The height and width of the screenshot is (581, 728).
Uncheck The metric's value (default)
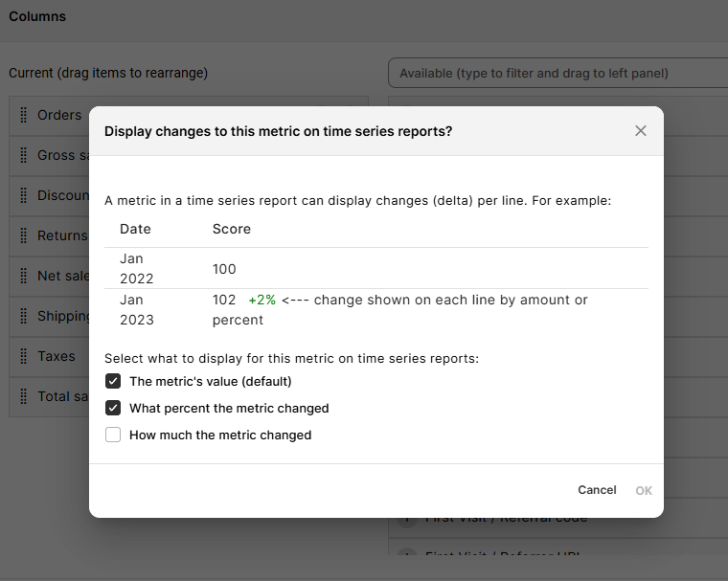coord(113,381)
